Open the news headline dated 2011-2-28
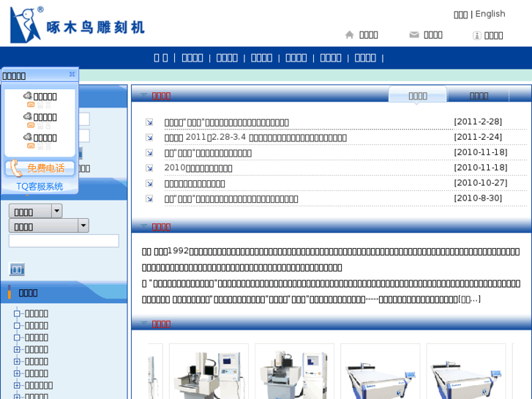This screenshot has width=532, height=399. tap(227, 122)
